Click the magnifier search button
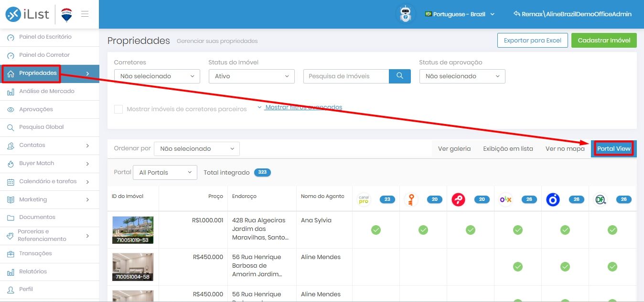Viewport: 644px width, 302px height. 400,76
